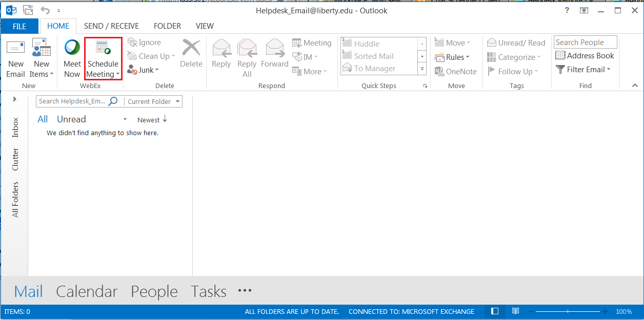Open the Filter Email dropdown

pos(583,70)
